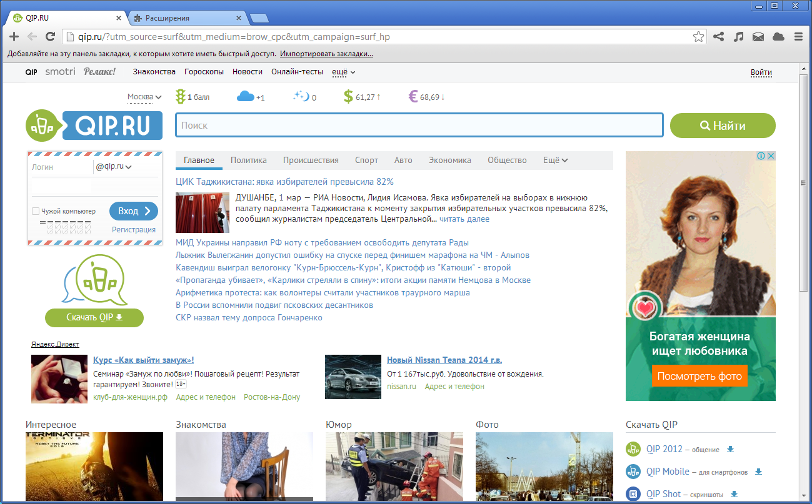Click the QIP Shot round icon
This screenshot has width=812, height=504.
[633, 494]
